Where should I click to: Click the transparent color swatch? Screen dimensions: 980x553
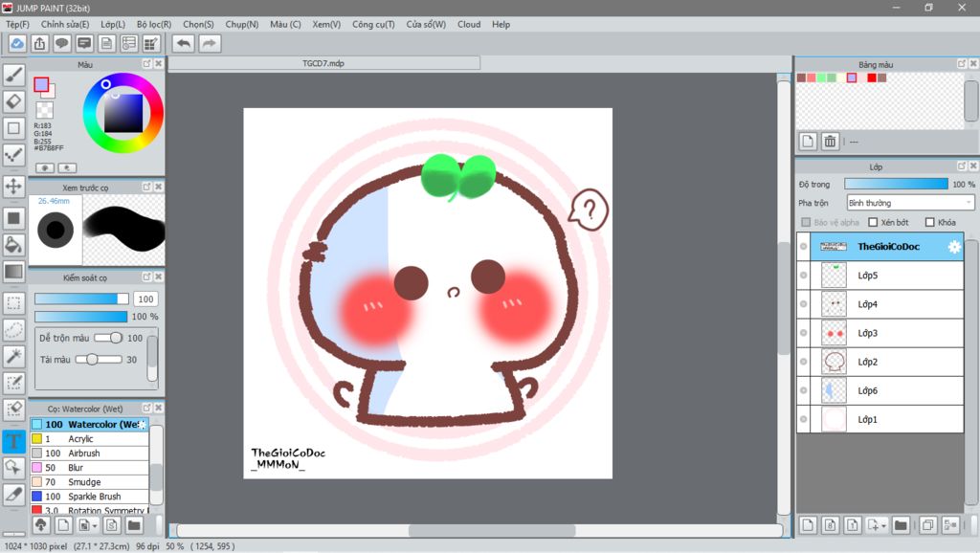pos(44,111)
